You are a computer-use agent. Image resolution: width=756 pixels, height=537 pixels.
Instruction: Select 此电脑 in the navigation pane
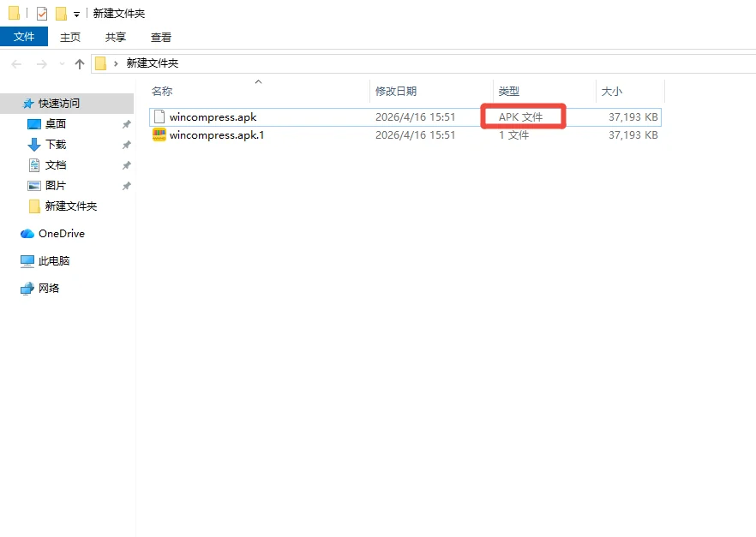click(54, 261)
